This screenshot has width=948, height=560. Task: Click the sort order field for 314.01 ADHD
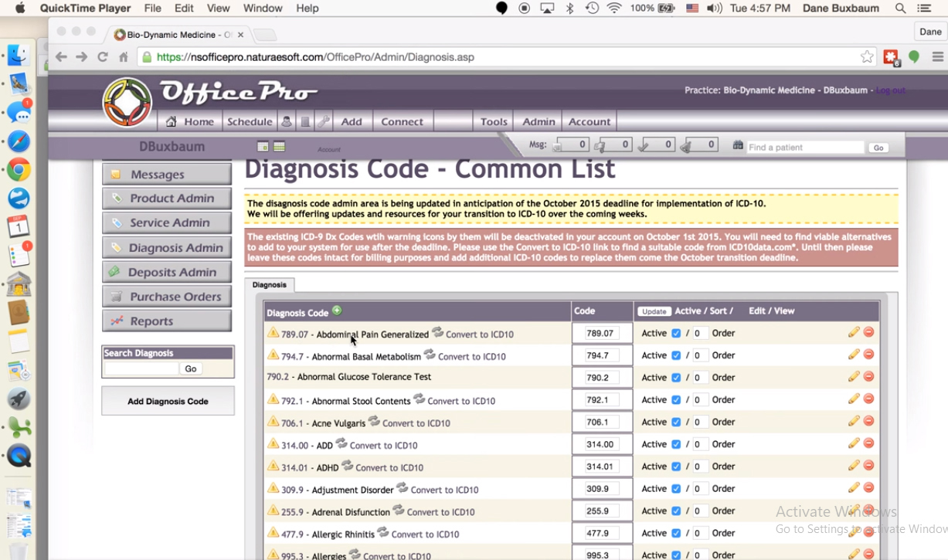699,467
